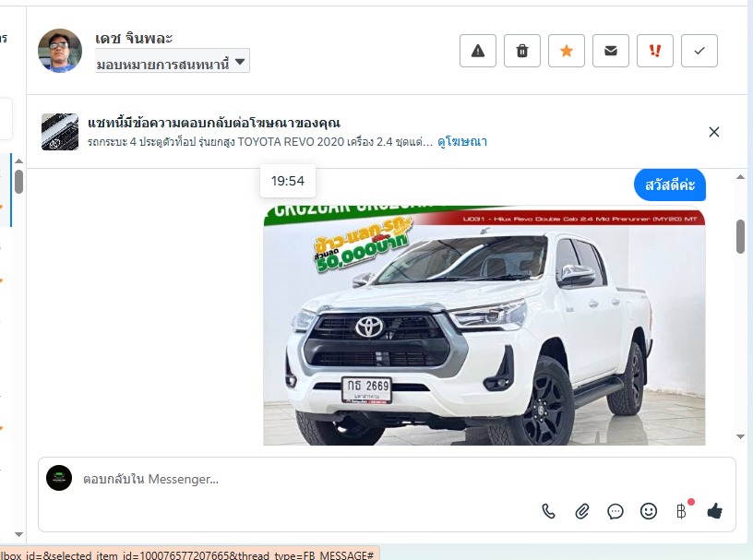The width and height of the screenshot is (753, 560).
Task: Open the ดูโฆษณา ad link
Action: coord(462,142)
